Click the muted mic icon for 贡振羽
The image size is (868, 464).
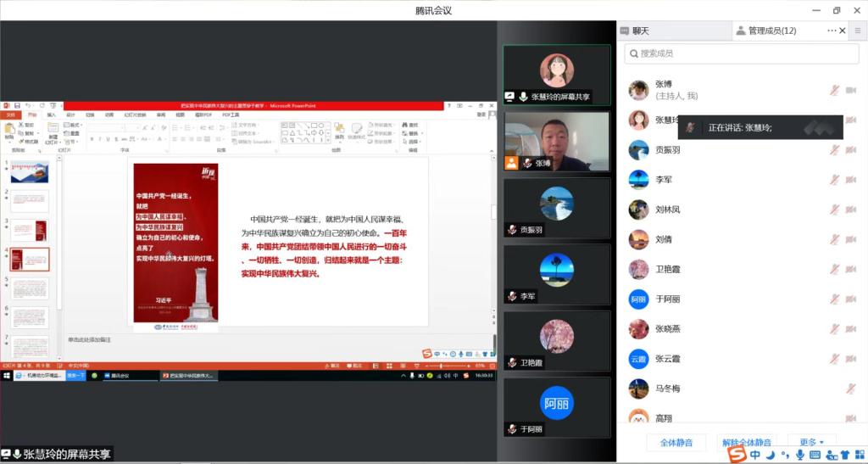pos(834,149)
